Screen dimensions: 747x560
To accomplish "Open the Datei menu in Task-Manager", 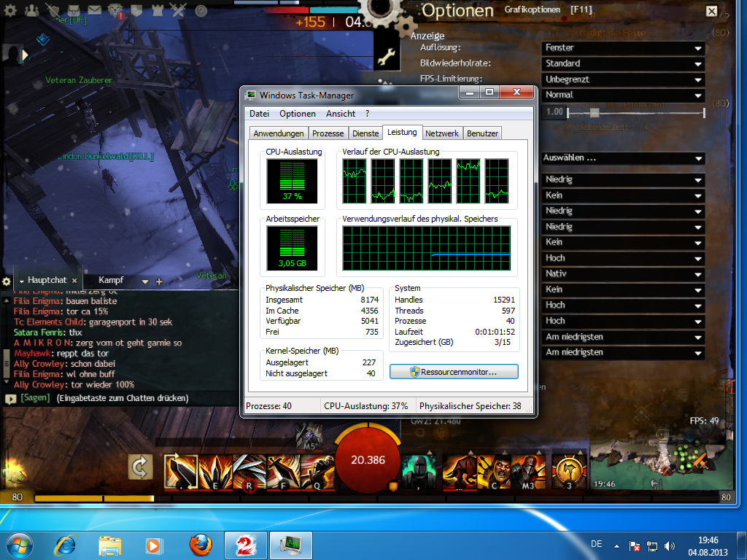I will pyautogui.click(x=259, y=113).
